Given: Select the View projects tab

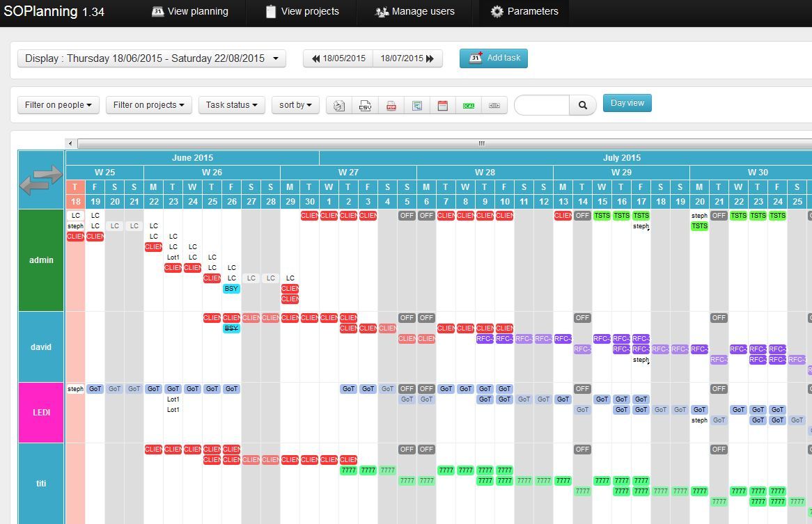Looking at the screenshot, I should [302, 11].
